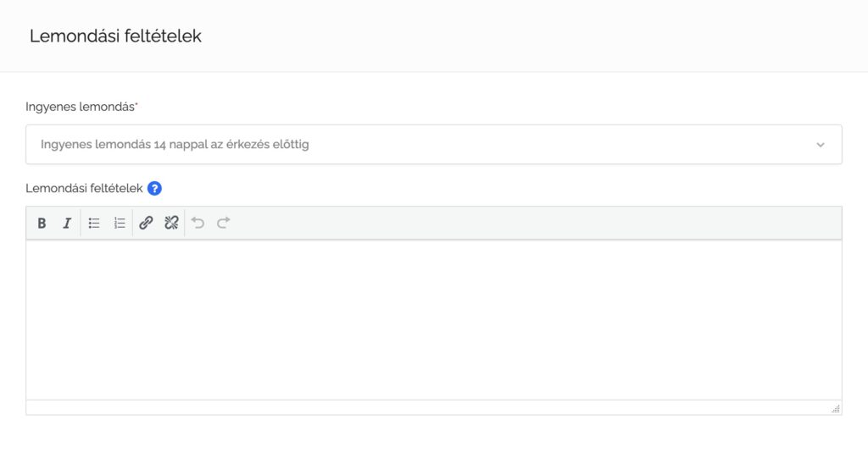Toggle bold formatting in the editor

click(x=42, y=223)
